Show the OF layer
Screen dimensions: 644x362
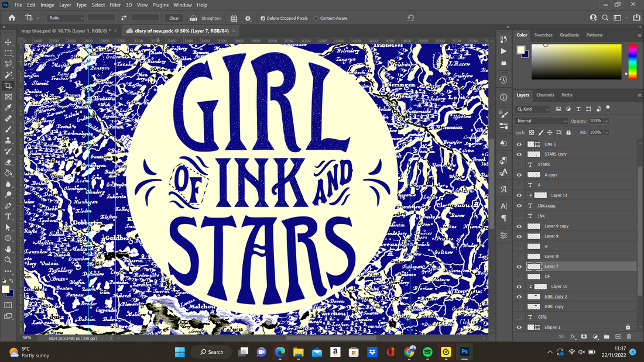pyautogui.click(x=519, y=277)
